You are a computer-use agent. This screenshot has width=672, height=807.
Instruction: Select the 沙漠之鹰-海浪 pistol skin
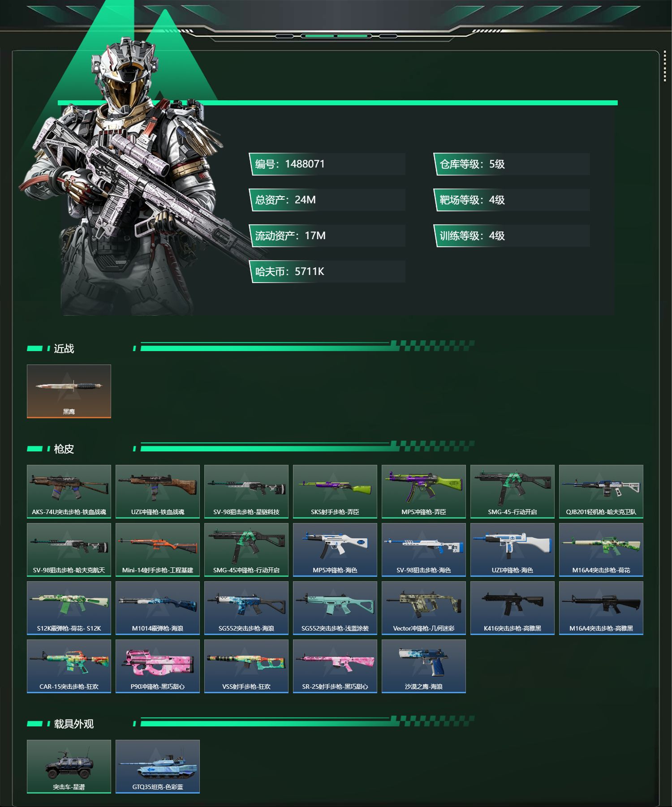tap(424, 666)
